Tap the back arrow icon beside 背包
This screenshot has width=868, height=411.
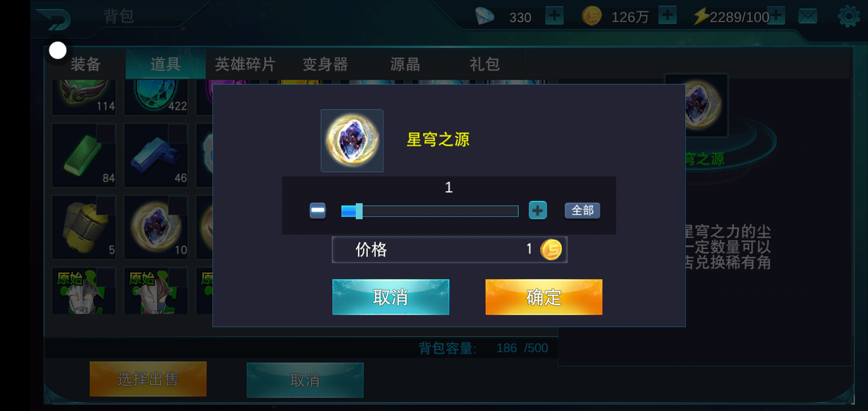pos(53,19)
